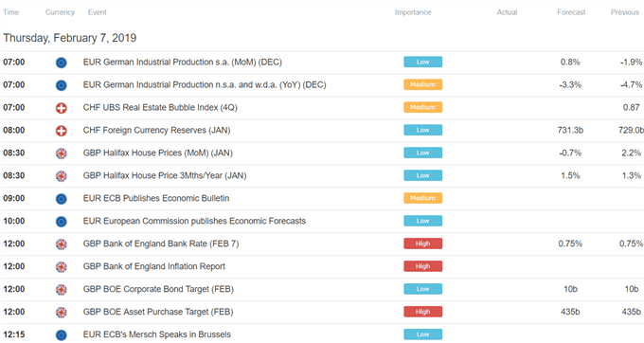Image resolution: width=644 pixels, height=343 pixels.
Task: Click High badge for Bank of England Bank Rate
Action: (423, 244)
